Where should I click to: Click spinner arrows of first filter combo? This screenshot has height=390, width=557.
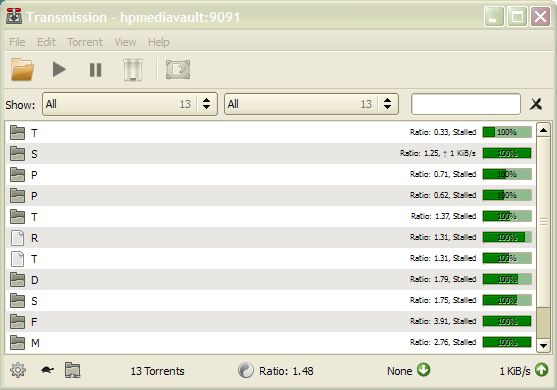point(206,104)
